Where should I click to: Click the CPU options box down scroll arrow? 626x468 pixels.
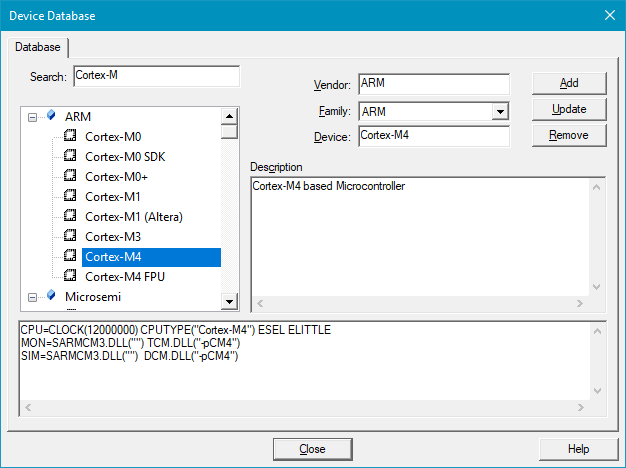[597, 391]
